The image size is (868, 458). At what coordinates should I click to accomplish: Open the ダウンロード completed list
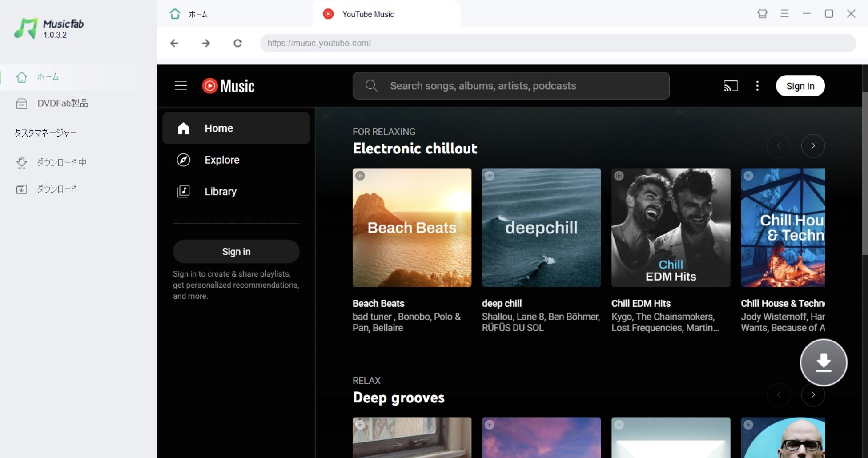[78, 189]
